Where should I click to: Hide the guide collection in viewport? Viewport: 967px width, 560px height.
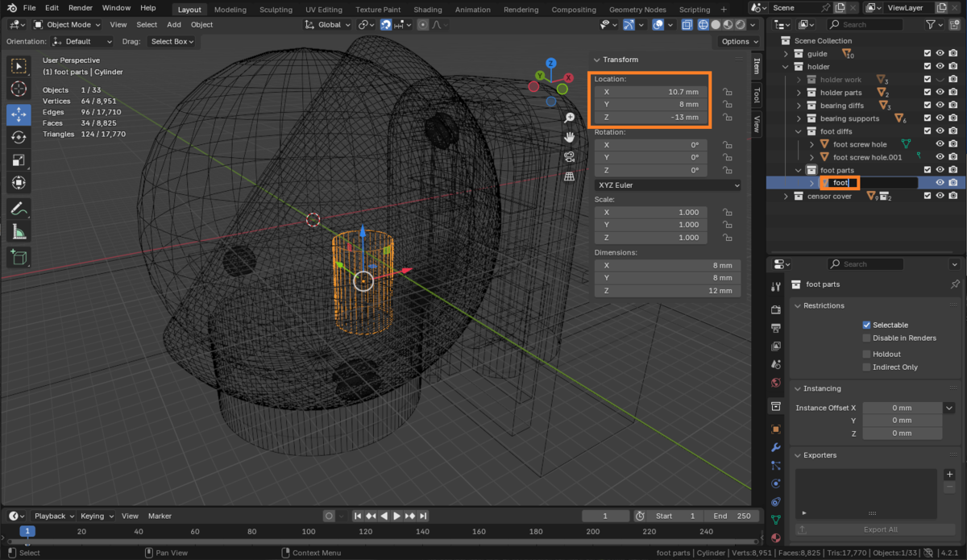pyautogui.click(x=940, y=54)
